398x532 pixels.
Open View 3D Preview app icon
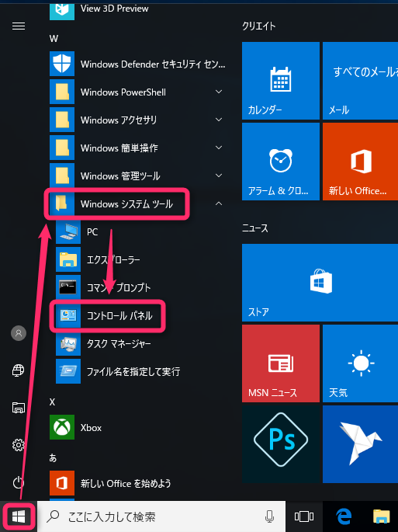click(x=62, y=10)
